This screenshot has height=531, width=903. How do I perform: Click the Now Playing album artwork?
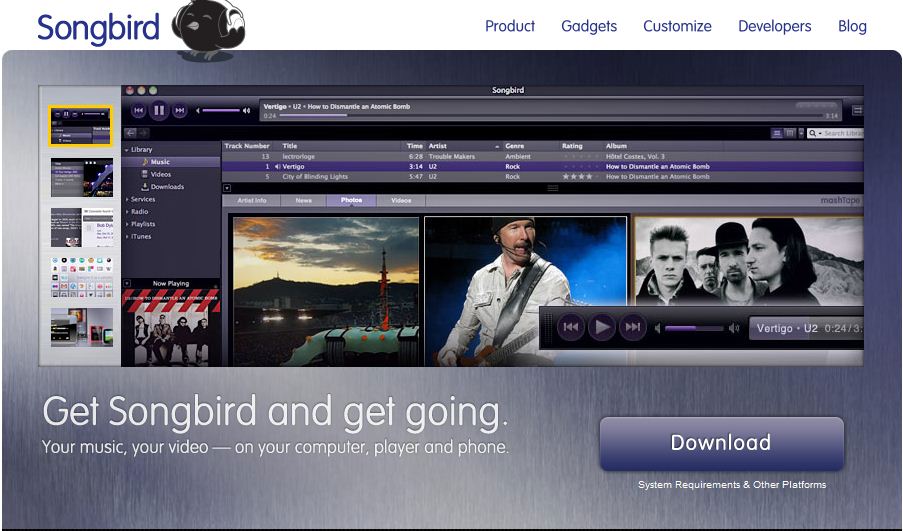(171, 327)
